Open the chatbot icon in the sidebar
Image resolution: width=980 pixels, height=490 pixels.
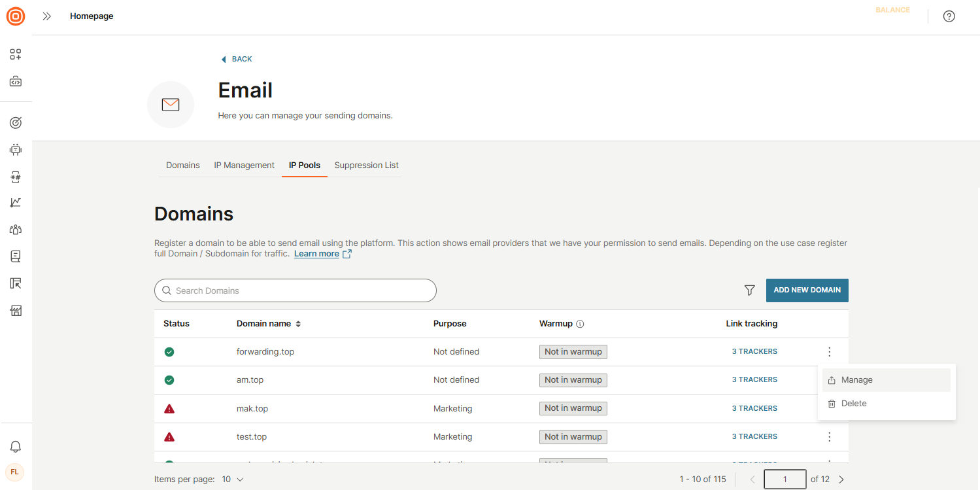tap(15, 149)
